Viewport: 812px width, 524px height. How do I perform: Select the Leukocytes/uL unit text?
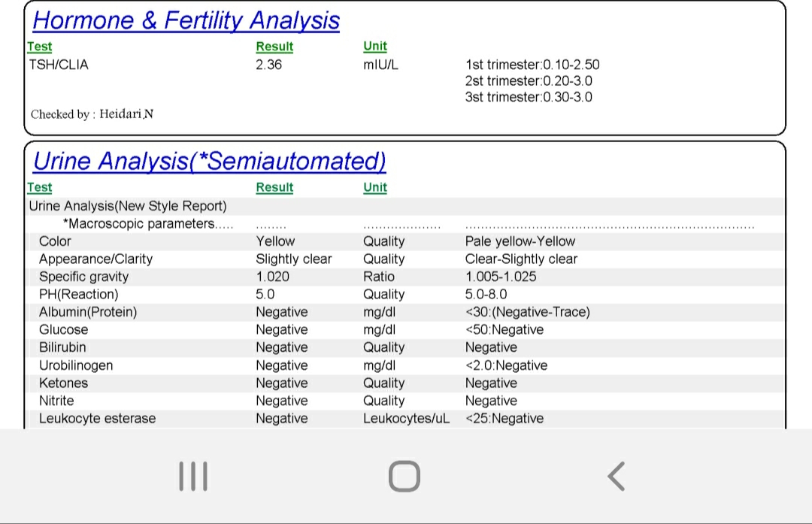pos(407,418)
